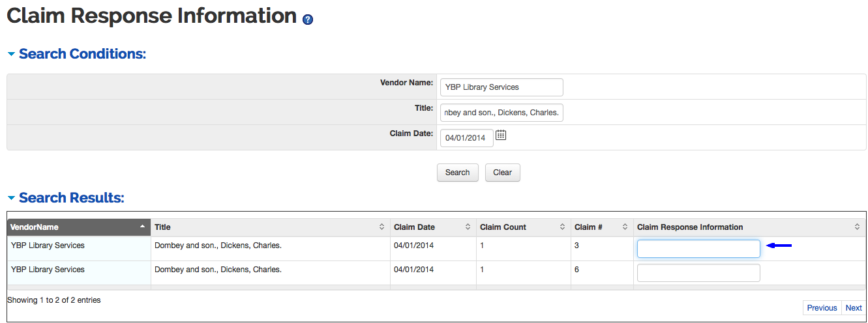Sort results by Title column arrows

pos(382,227)
